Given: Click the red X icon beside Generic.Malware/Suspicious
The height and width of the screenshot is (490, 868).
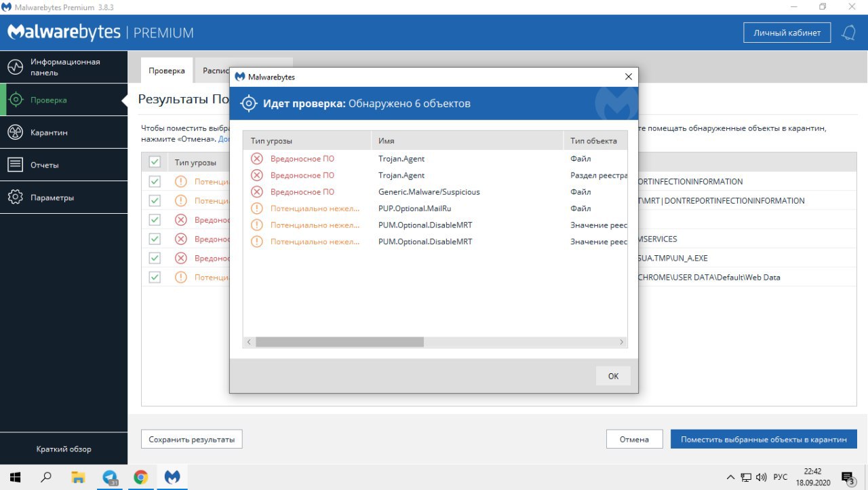Looking at the screenshot, I should [x=256, y=191].
